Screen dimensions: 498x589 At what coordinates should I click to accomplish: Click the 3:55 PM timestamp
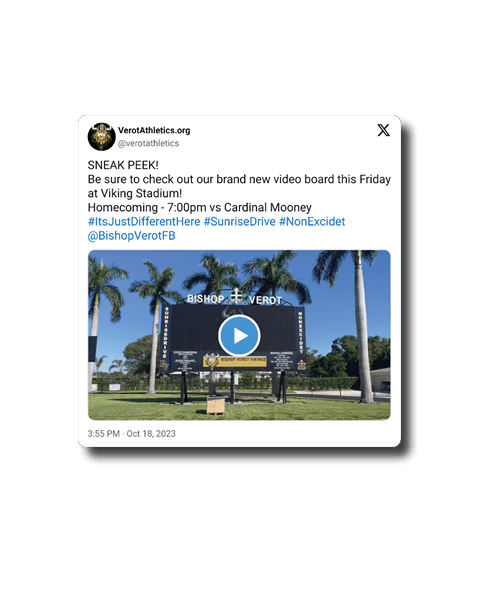[104, 433]
